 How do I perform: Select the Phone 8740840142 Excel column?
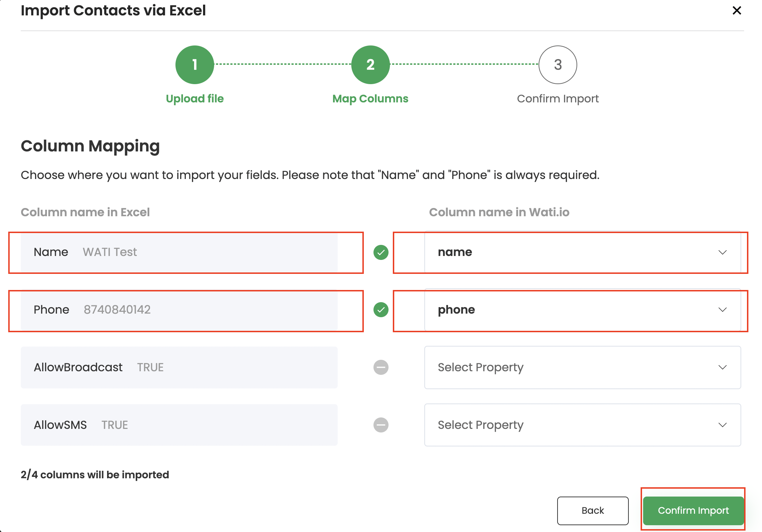coord(179,310)
